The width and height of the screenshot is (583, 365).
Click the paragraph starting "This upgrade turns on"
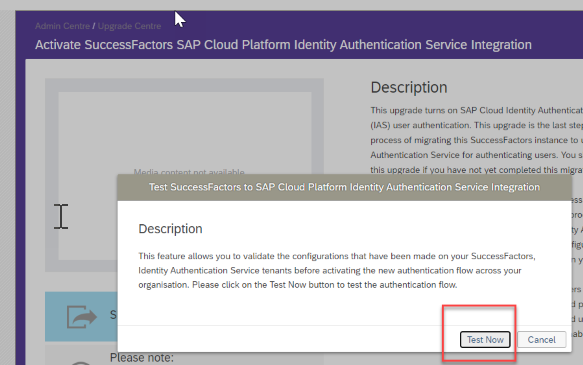click(x=476, y=140)
